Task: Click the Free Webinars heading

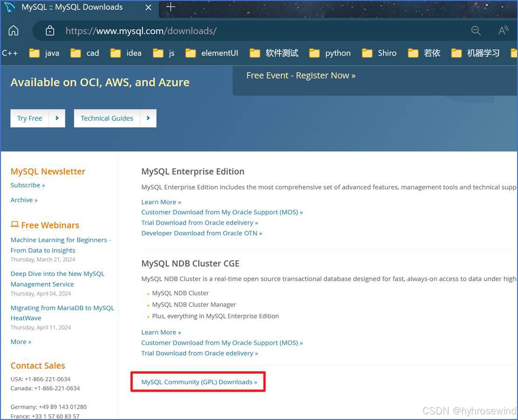Action: coord(50,225)
